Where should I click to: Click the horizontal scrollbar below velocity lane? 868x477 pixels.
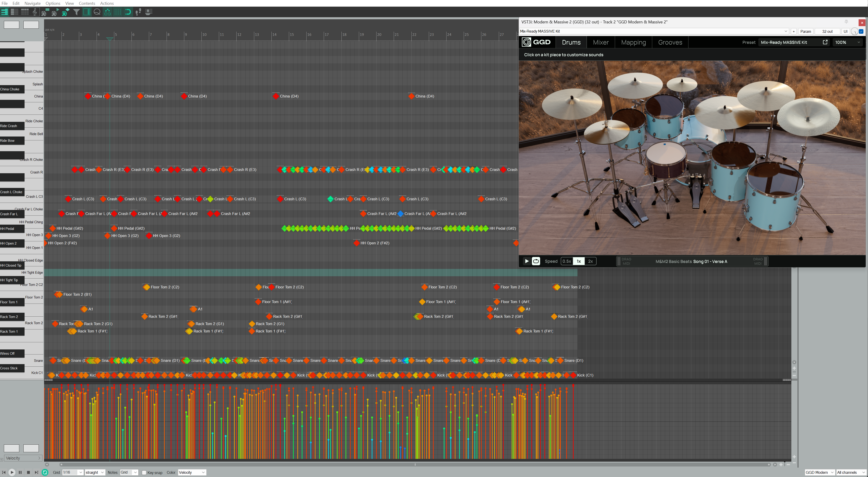(x=414, y=464)
